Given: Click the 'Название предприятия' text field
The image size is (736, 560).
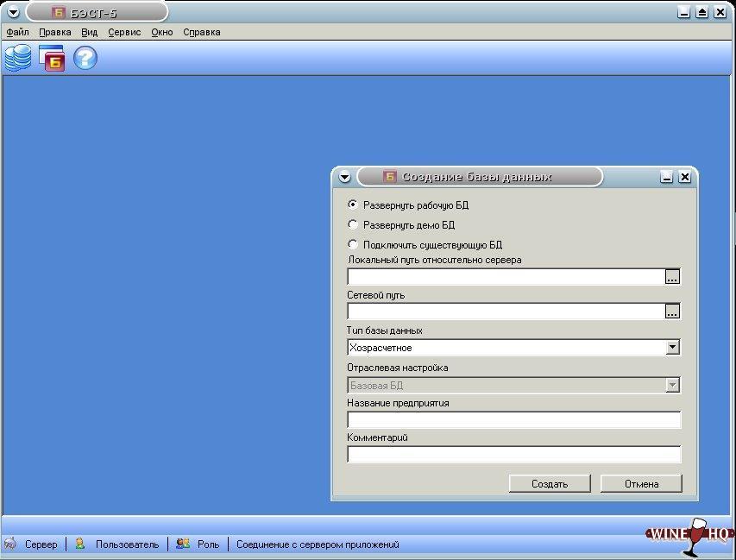Looking at the screenshot, I should (513, 420).
